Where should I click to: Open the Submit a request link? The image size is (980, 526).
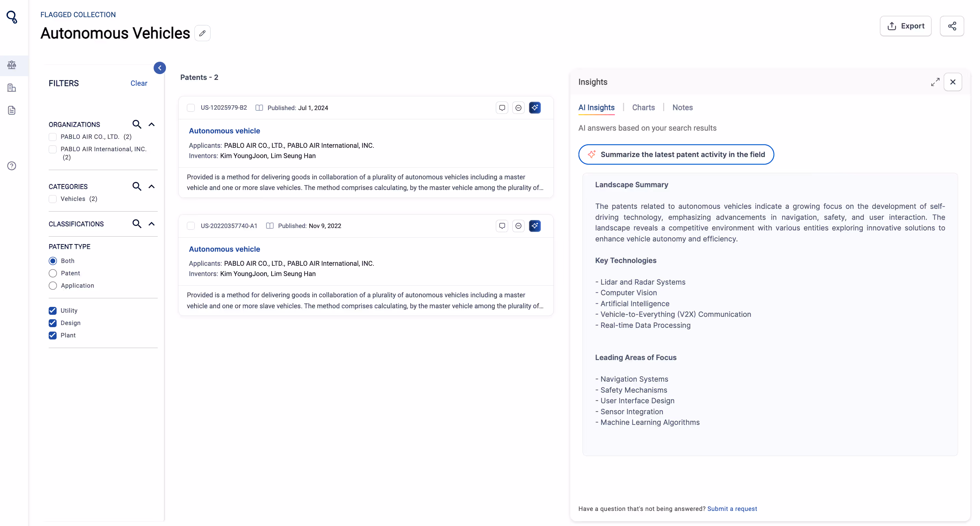732,509
